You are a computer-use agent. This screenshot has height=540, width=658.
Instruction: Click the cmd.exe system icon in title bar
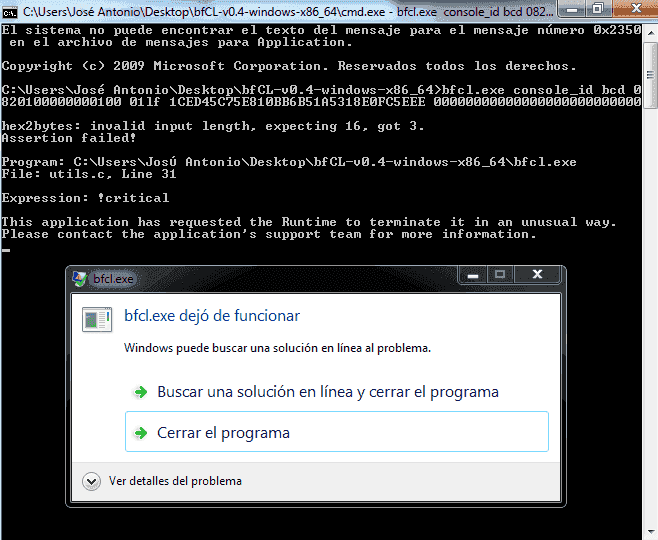point(9,12)
